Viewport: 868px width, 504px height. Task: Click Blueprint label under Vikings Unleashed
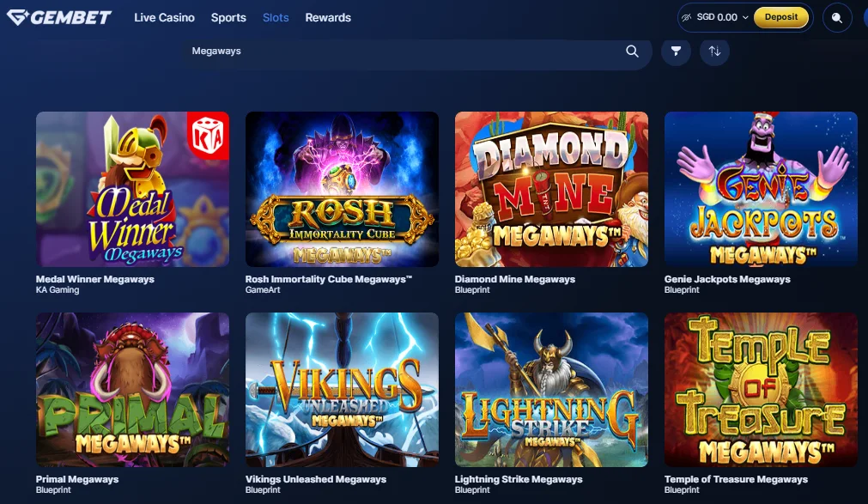tap(263, 489)
